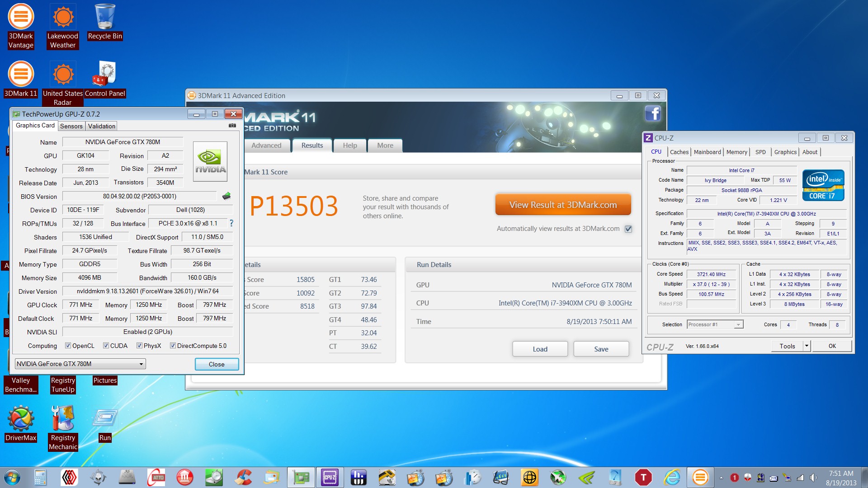Open the Advanced tab in 3DMark 11

[x=266, y=145]
